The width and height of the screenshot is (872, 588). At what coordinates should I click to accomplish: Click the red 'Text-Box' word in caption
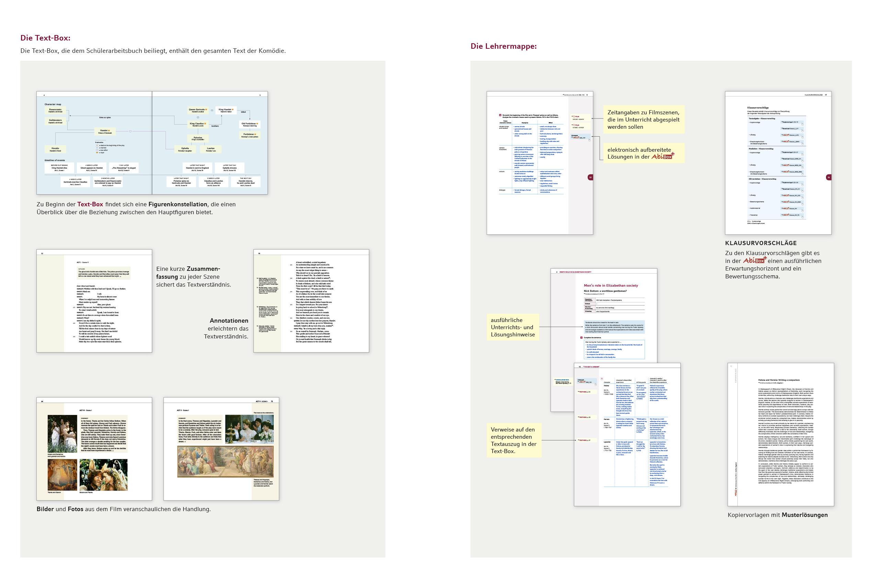pos(90,204)
